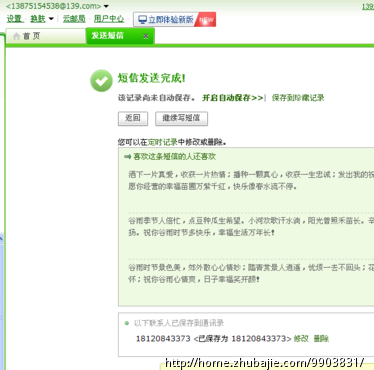Click the arrow icon before 喜欢这条短信的人还喜欢
Image resolution: width=374 pixels, height=370 pixels.
click(x=127, y=157)
